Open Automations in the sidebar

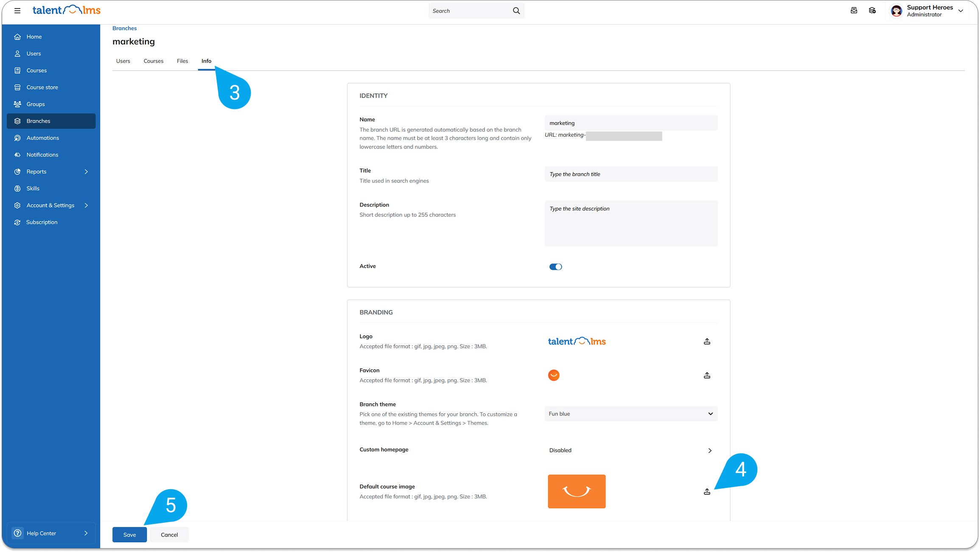42,138
